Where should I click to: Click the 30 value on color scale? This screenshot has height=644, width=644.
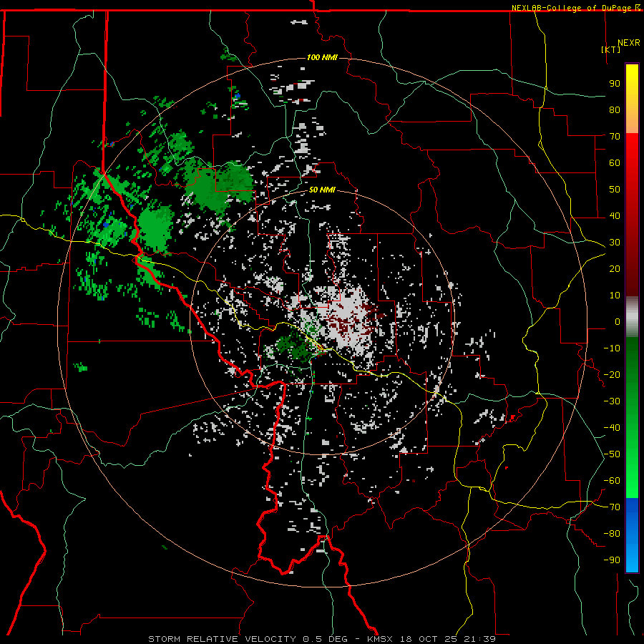(615, 243)
